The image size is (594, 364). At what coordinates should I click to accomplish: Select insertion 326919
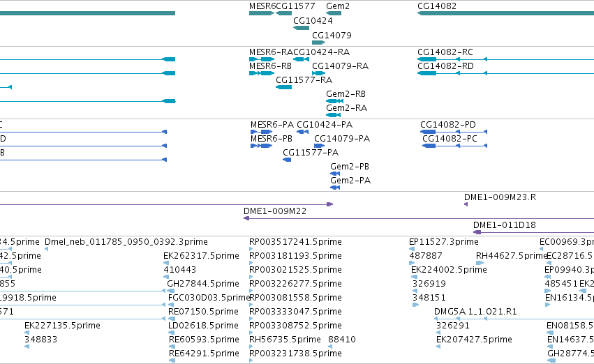429,284
